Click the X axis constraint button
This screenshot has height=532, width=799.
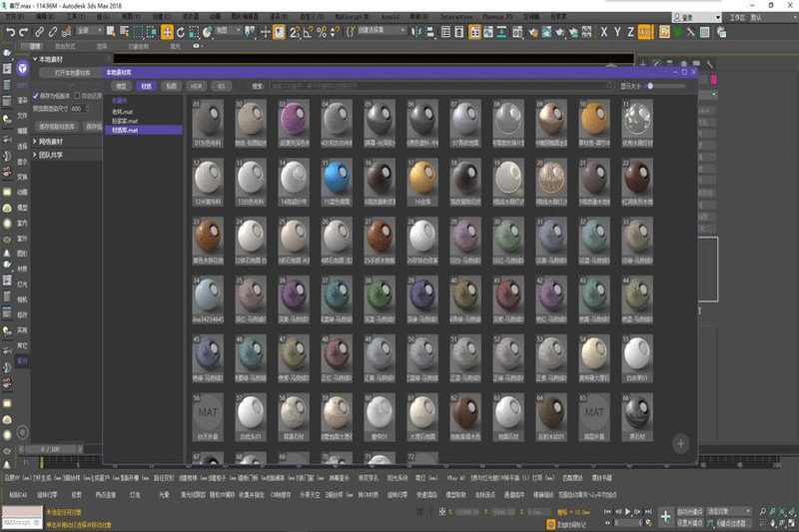tap(604, 32)
